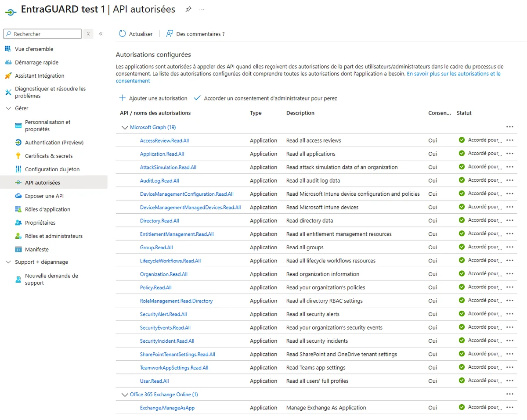Viewport: 527px width, 420px height.
Task: Open Application.Read.All permission
Action: pos(162,154)
